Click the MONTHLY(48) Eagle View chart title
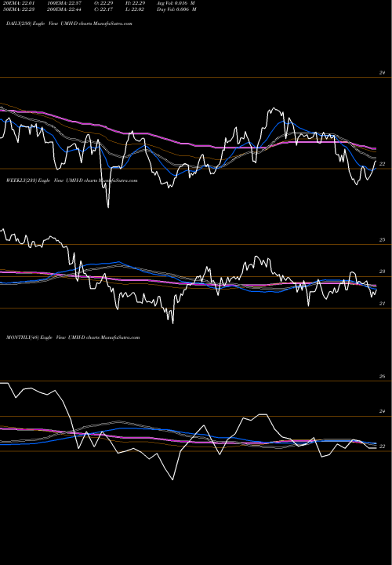 (x=73, y=337)
